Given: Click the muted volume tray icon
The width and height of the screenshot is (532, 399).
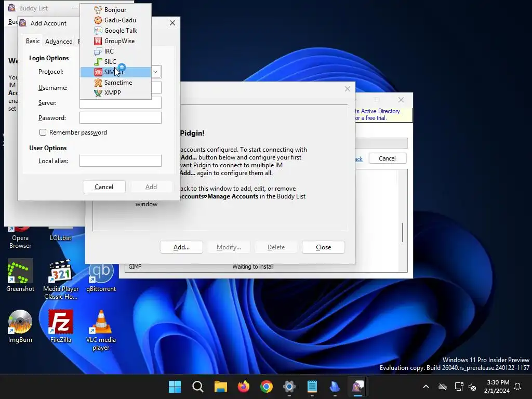Looking at the screenshot, I should click(x=472, y=387).
